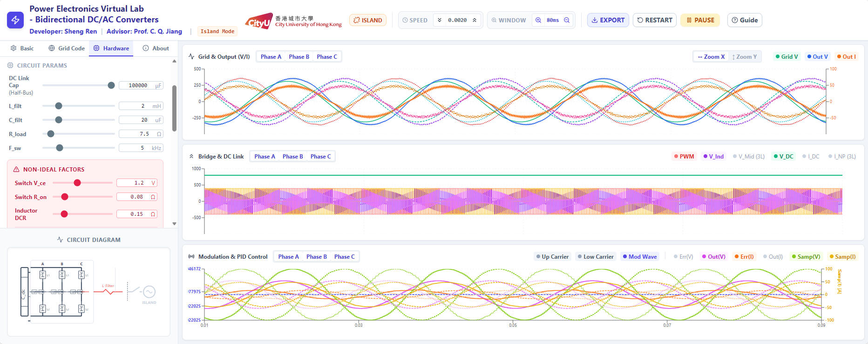Select Phase B in Grid & Output chart
The image size is (868, 344).
coord(298,57)
